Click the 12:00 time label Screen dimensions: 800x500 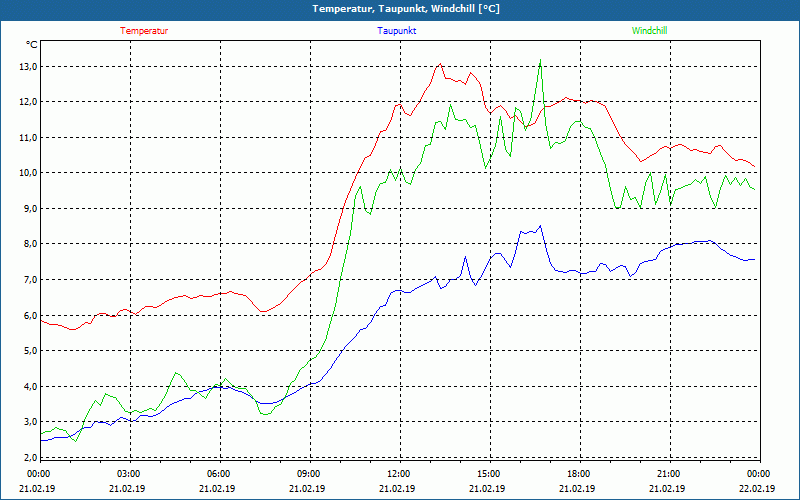(x=398, y=474)
